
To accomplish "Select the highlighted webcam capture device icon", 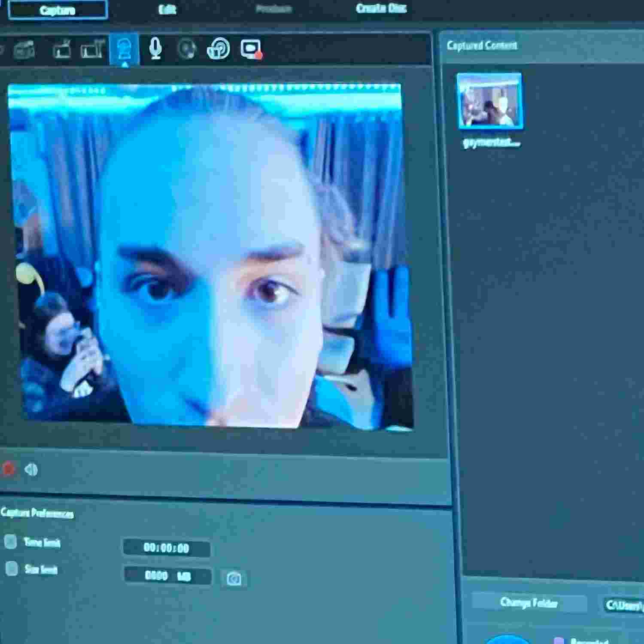I will 125,47.
